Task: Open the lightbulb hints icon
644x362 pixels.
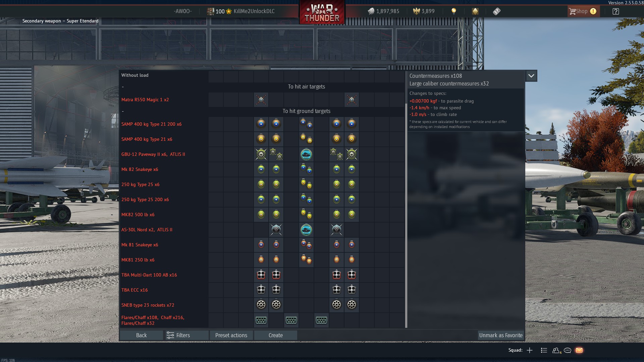Action: [x=453, y=11]
